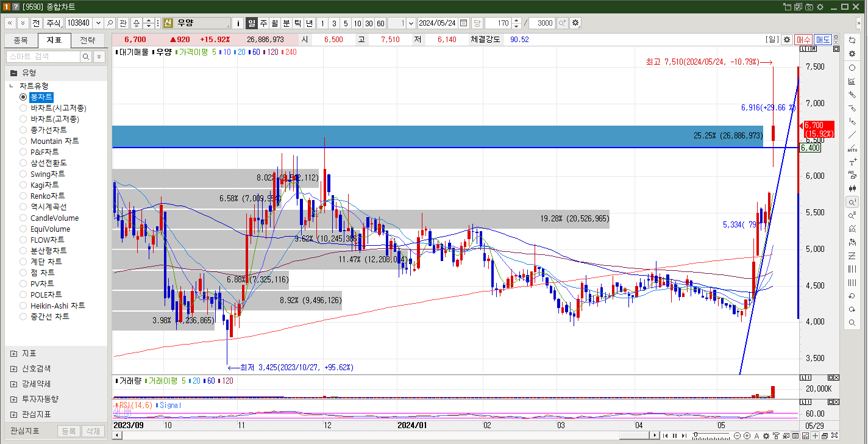Click the 전 button in toolbar
This screenshot has height=444, width=868.
coord(36,23)
